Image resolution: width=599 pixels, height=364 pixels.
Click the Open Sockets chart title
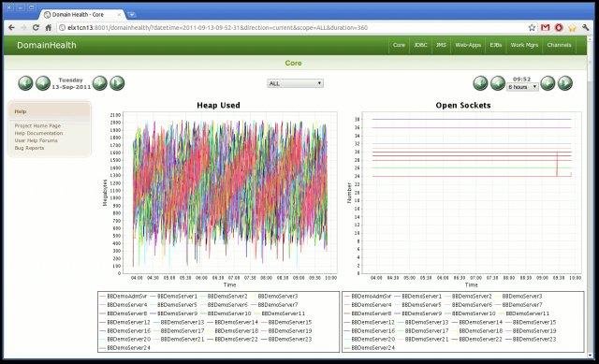tap(463, 105)
